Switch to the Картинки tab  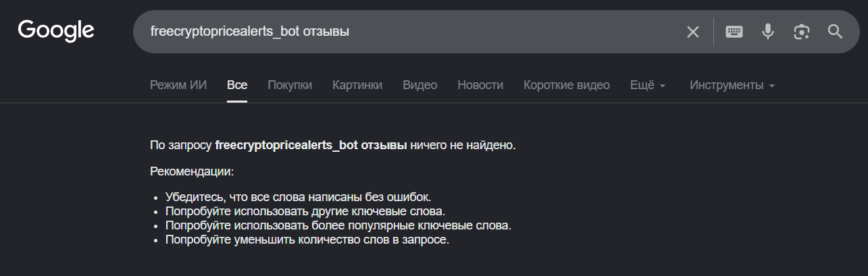click(x=357, y=85)
